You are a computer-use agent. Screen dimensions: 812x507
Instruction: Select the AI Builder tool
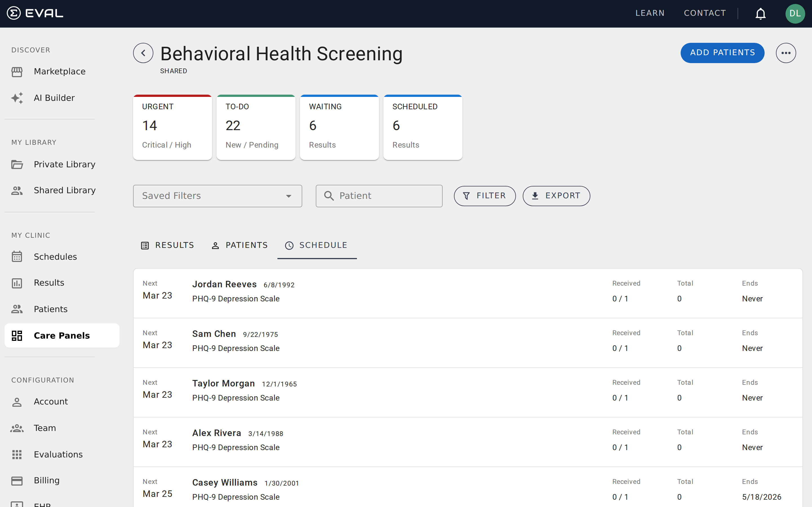tap(54, 97)
